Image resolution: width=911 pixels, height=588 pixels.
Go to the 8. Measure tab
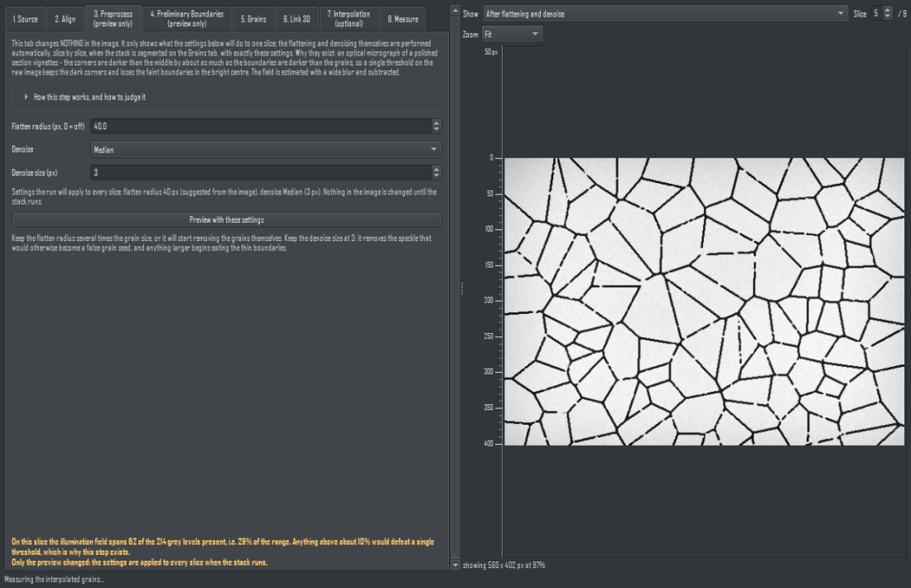tap(403, 19)
